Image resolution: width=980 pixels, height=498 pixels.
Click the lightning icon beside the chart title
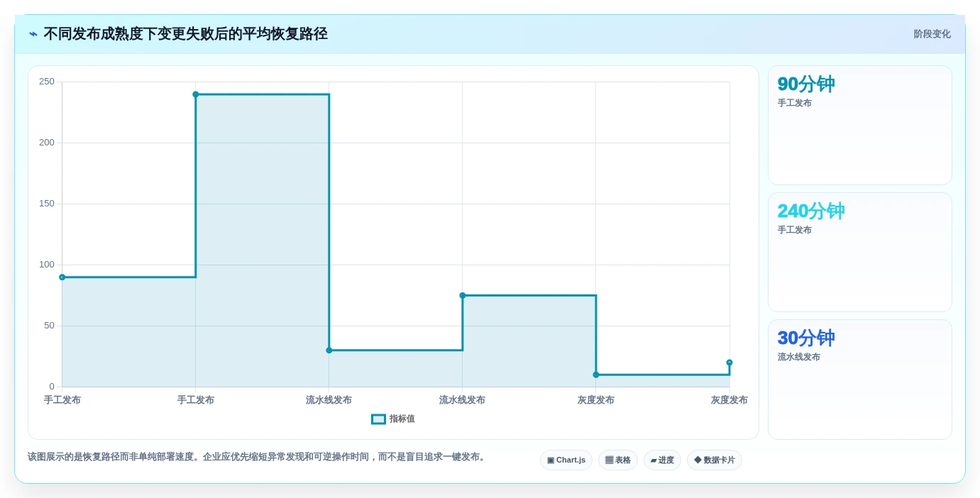pyautogui.click(x=33, y=34)
